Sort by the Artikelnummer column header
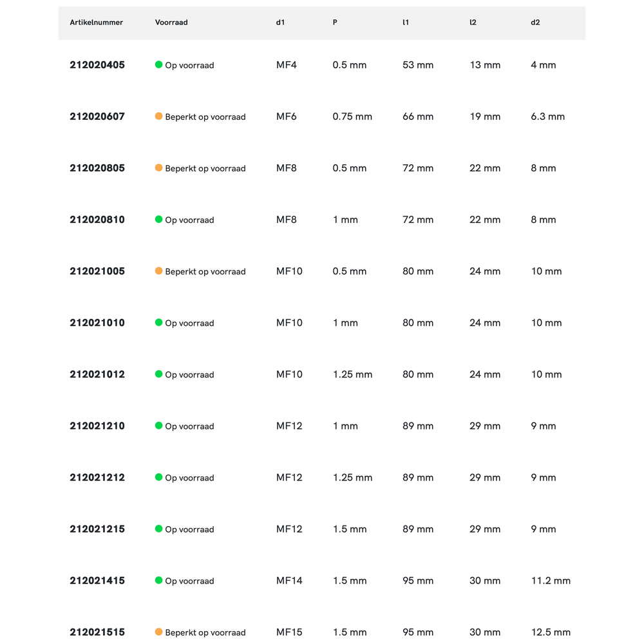Image resolution: width=644 pixels, height=644 pixels. (x=96, y=23)
